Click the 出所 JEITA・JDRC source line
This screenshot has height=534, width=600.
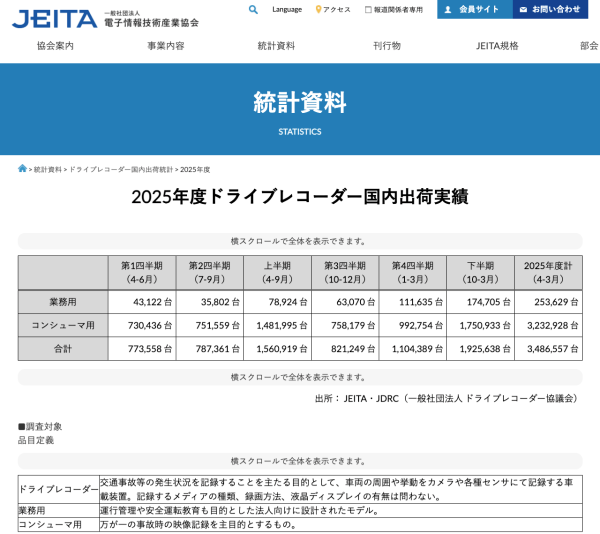(x=447, y=399)
